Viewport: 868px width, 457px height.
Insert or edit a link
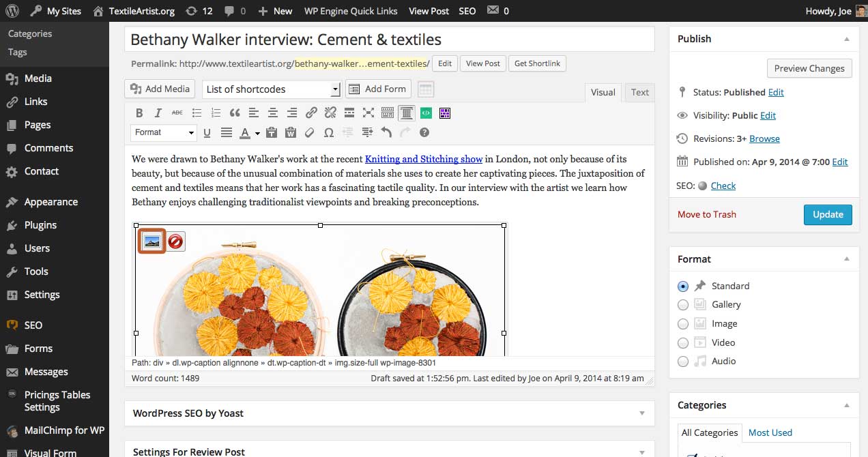pos(311,113)
